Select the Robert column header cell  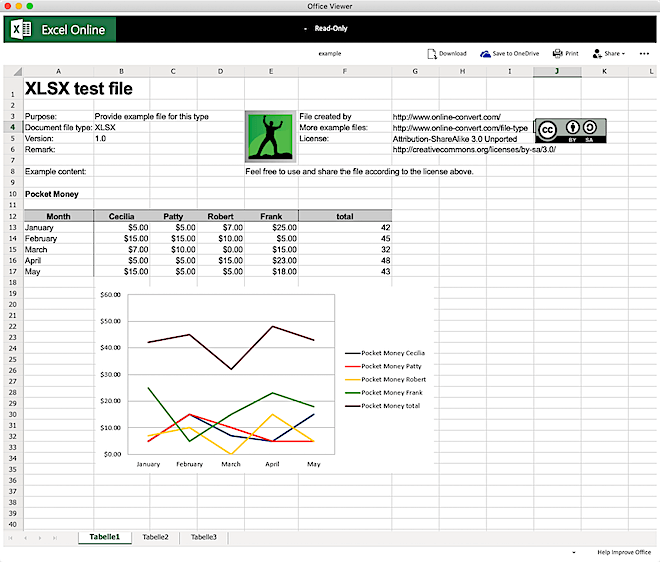[x=221, y=216]
